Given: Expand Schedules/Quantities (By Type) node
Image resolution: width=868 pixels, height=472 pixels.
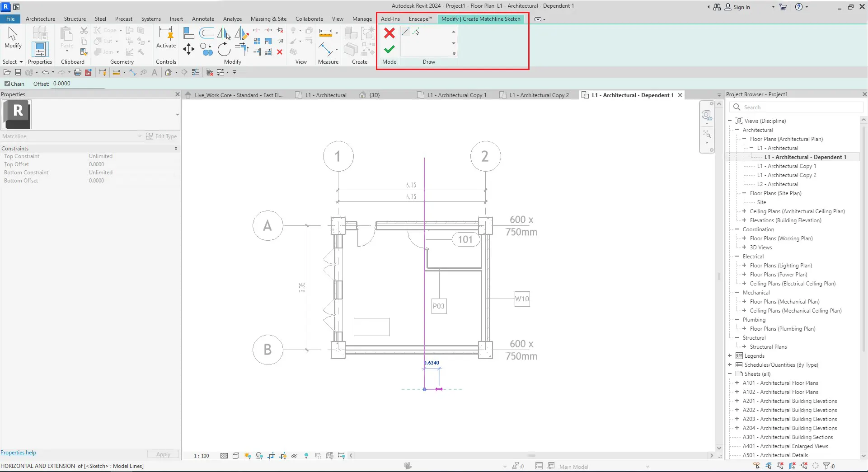Looking at the screenshot, I should [730, 365].
